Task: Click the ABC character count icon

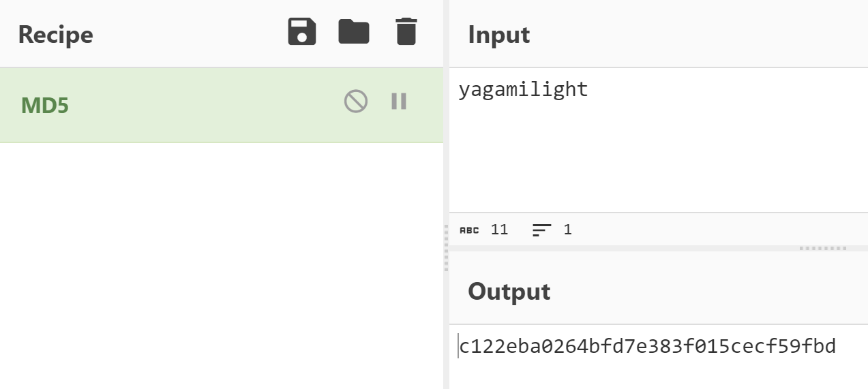Action: [469, 230]
